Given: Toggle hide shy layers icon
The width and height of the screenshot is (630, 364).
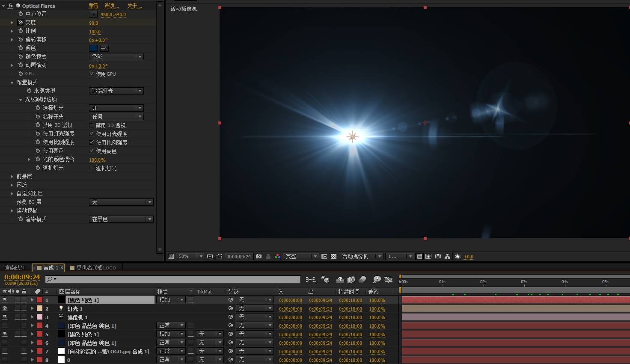Looking at the screenshot, I should [x=340, y=279].
